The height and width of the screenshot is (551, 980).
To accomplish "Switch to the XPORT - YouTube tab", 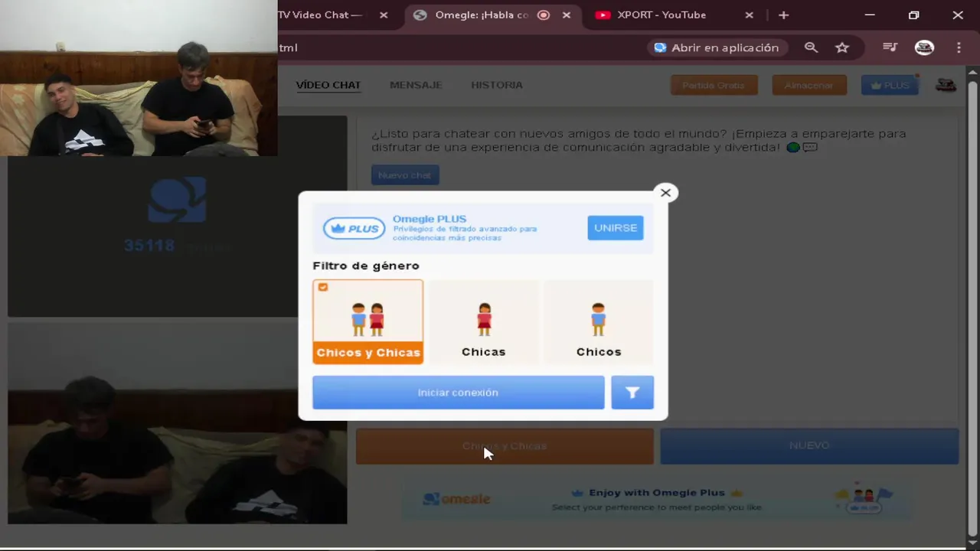I will pos(661,15).
